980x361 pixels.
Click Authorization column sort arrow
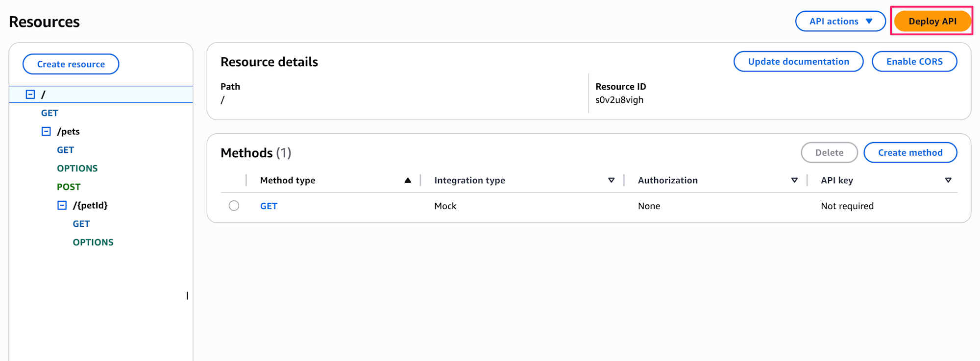pos(794,180)
